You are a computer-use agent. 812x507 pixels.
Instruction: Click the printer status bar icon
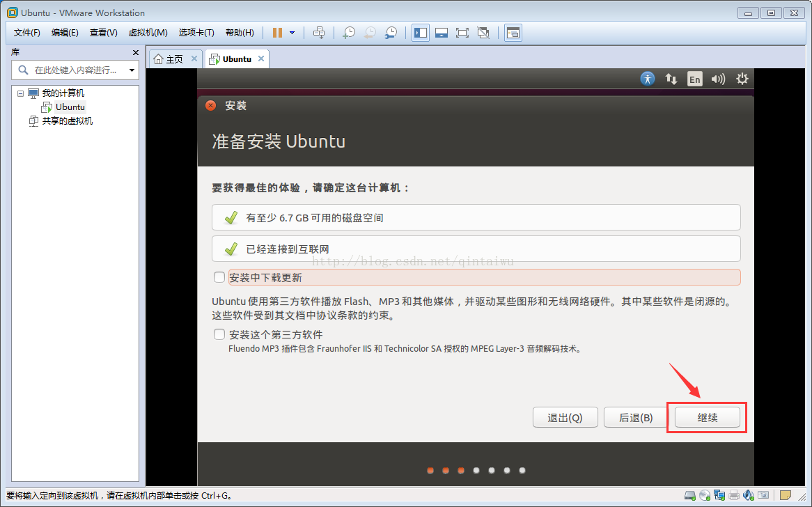click(734, 496)
